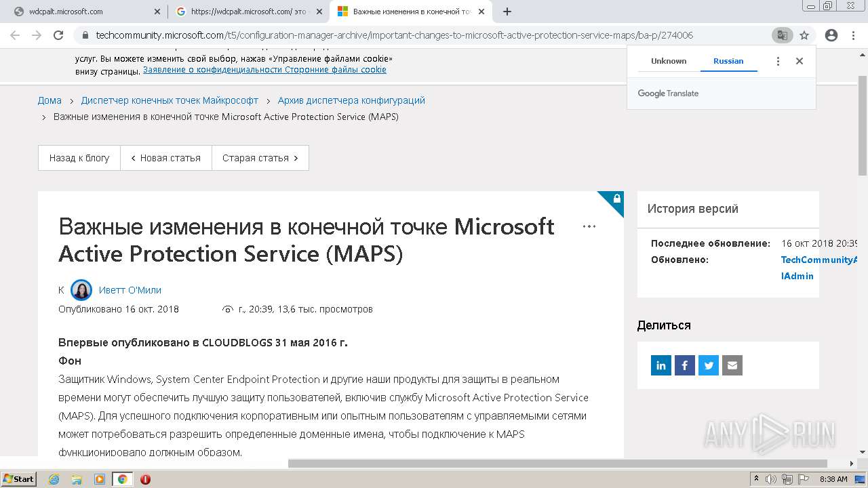Click the Делиться heading
Screen dimensions: 868x488
point(664,325)
